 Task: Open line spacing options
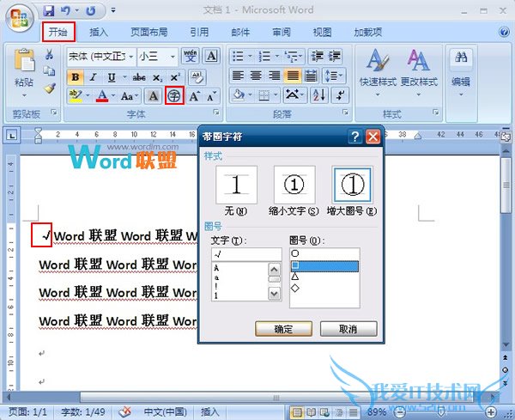point(333,76)
